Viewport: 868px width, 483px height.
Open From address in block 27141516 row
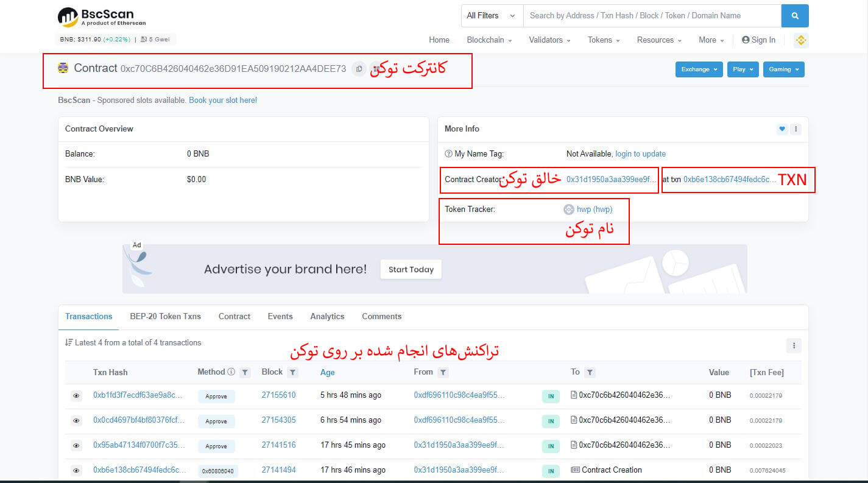(459, 445)
